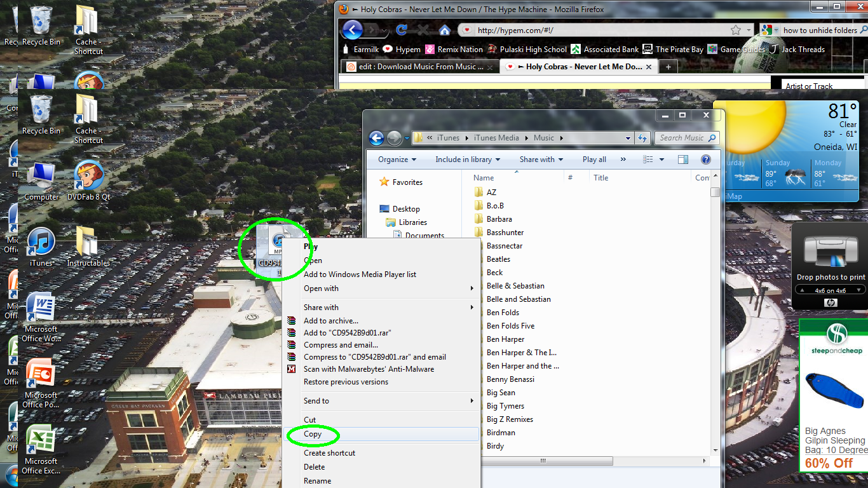Screen dimensions: 868x488
Task: Select the Basshunter folder
Action: click(505, 233)
